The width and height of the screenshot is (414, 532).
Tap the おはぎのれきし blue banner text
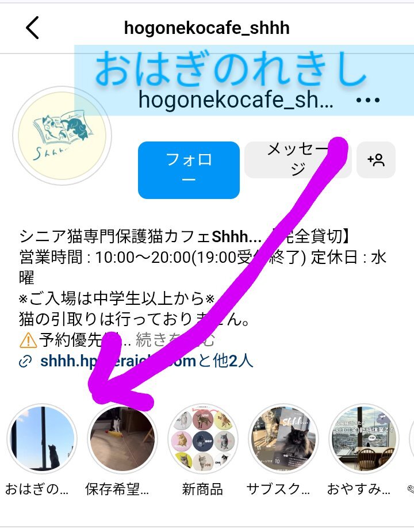[x=231, y=69]
